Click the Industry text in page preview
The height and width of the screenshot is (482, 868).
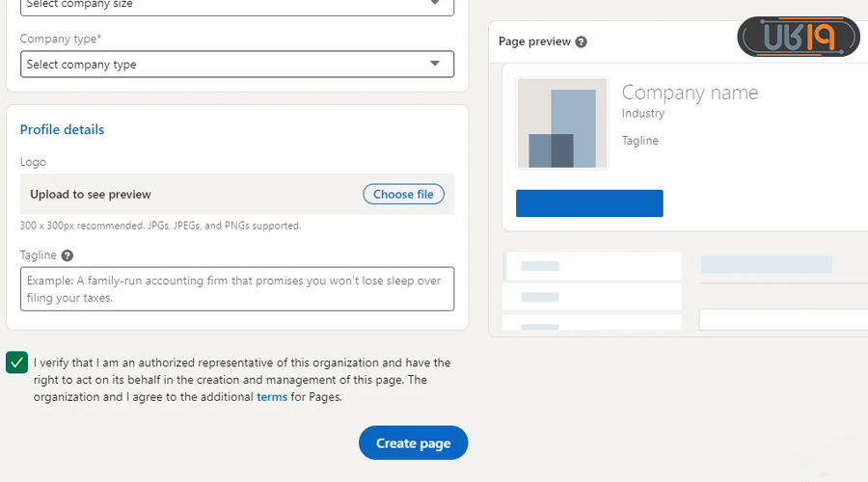[x=643, y=113]
